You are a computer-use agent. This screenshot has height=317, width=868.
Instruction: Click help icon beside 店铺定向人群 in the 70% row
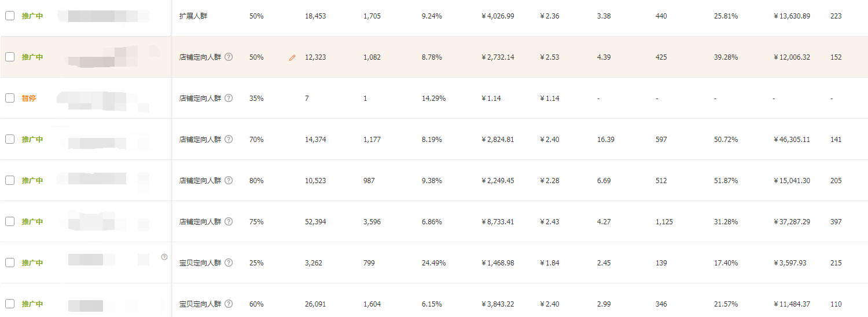pos(229,139)
